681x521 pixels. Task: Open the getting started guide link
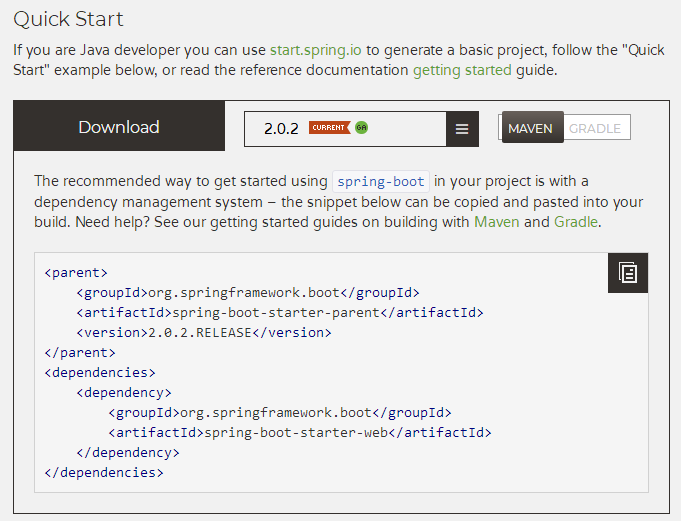click(x=462, y=70)
